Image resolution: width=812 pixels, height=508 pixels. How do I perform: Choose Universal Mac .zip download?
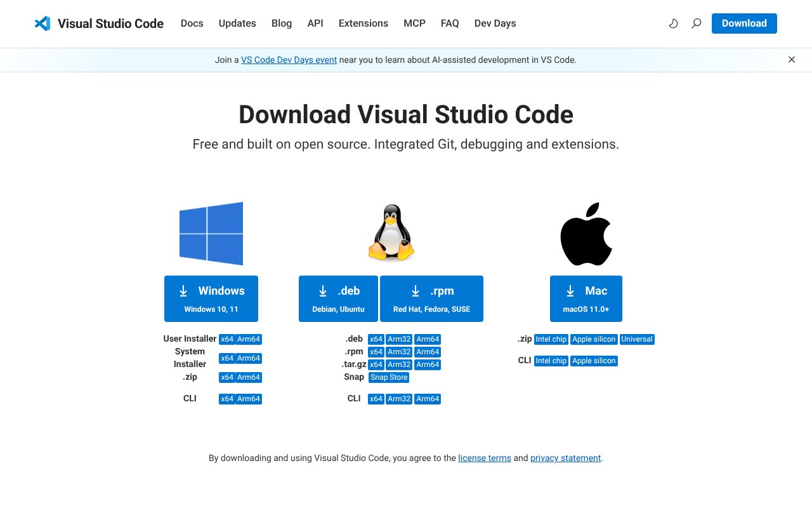pyautogui.click(x=637, y=339)
